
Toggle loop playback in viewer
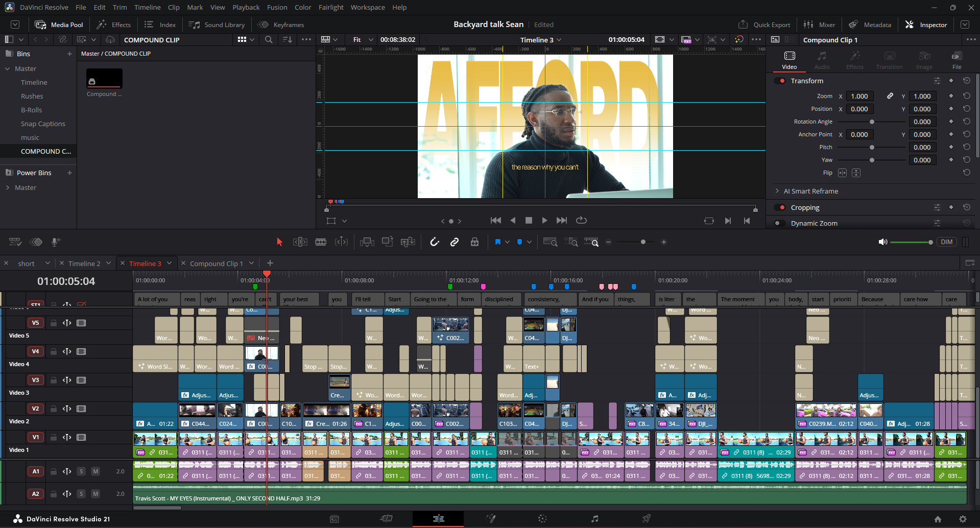point(581,220)
